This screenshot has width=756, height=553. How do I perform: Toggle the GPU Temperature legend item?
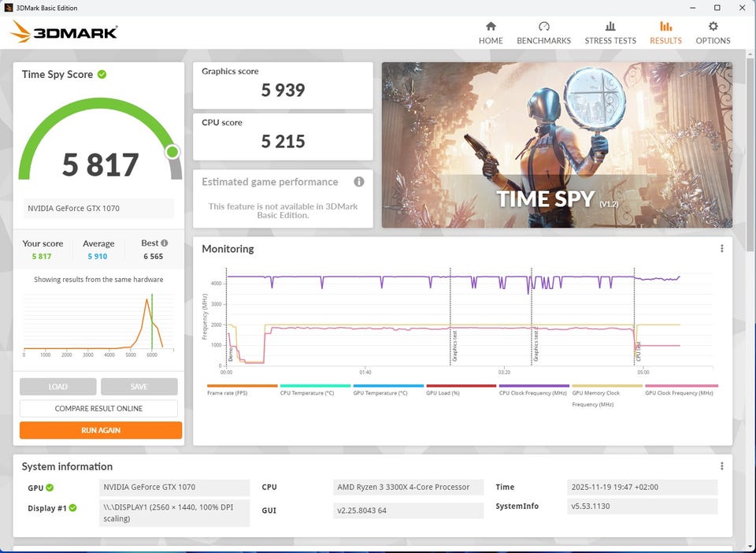click(388, 390)
